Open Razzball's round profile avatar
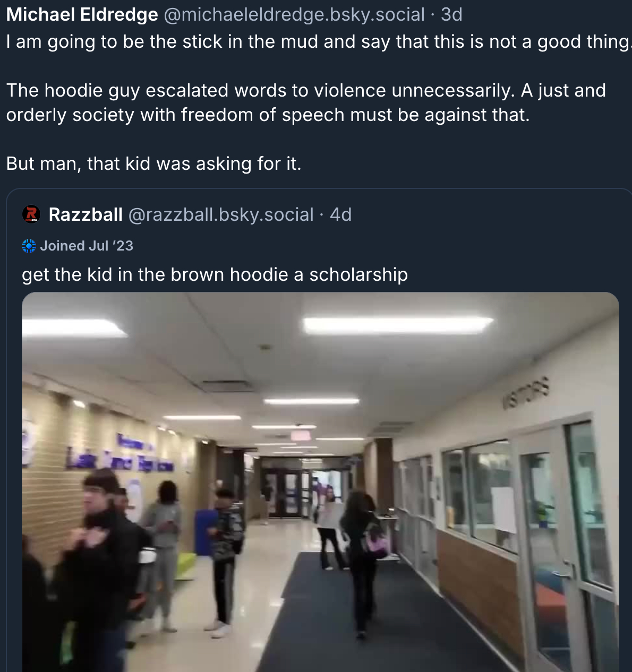This screenshot has height=672, width=632. pyautogui.click(x=31, y=214)
